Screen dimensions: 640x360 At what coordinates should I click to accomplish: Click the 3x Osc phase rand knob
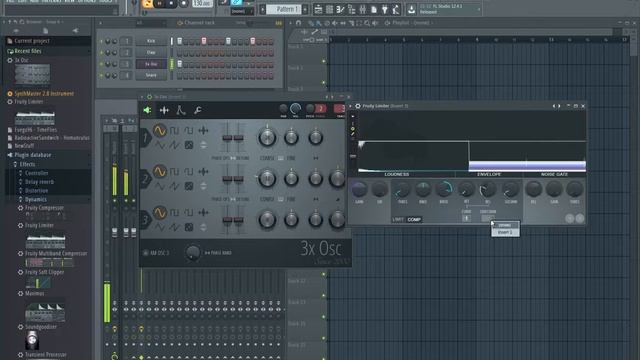tap(193, 253)
